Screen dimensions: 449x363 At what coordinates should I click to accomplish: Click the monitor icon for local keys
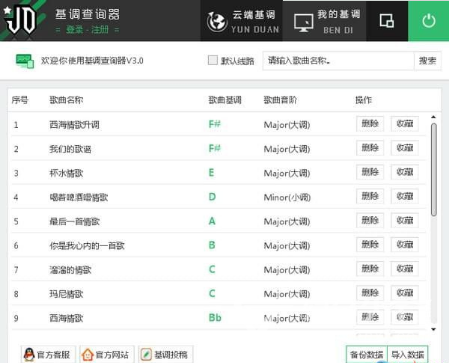303,23
